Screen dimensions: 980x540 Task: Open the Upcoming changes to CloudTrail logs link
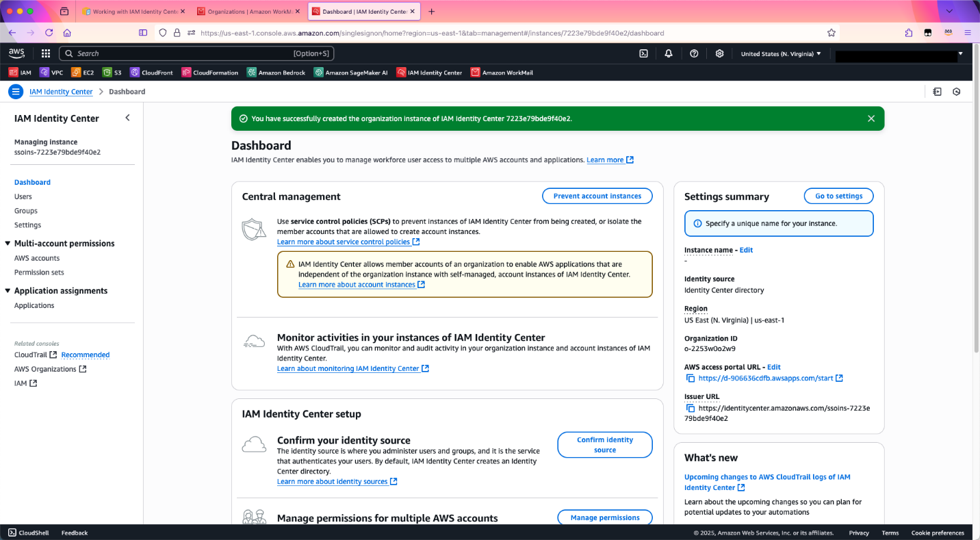click(767, 483)
